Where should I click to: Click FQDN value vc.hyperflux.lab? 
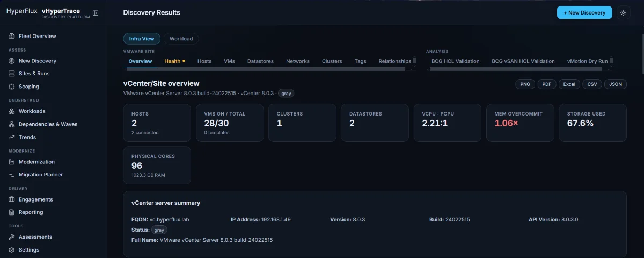point(169,220)
